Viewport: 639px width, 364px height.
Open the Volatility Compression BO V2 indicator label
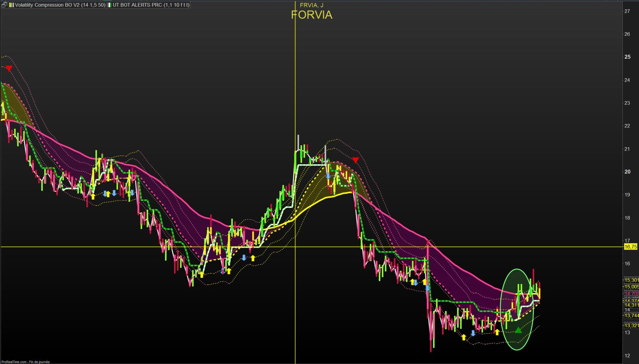point(60,5)
